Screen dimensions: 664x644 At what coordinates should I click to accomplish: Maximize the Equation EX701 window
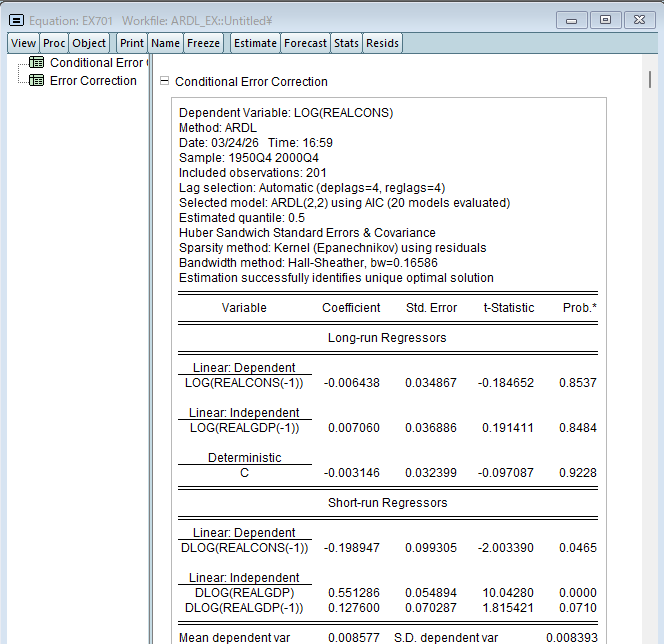pos(605,20)
